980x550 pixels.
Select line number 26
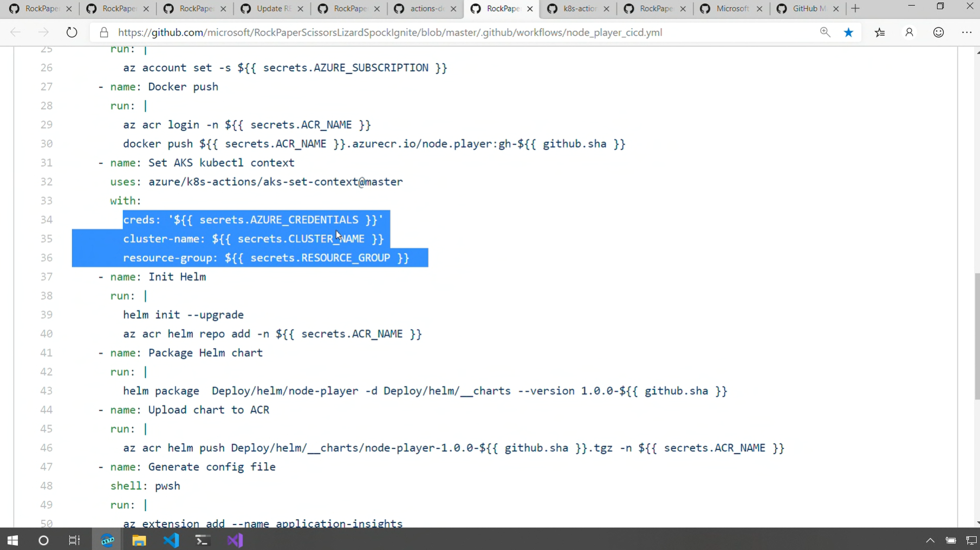tap(47, 68)
